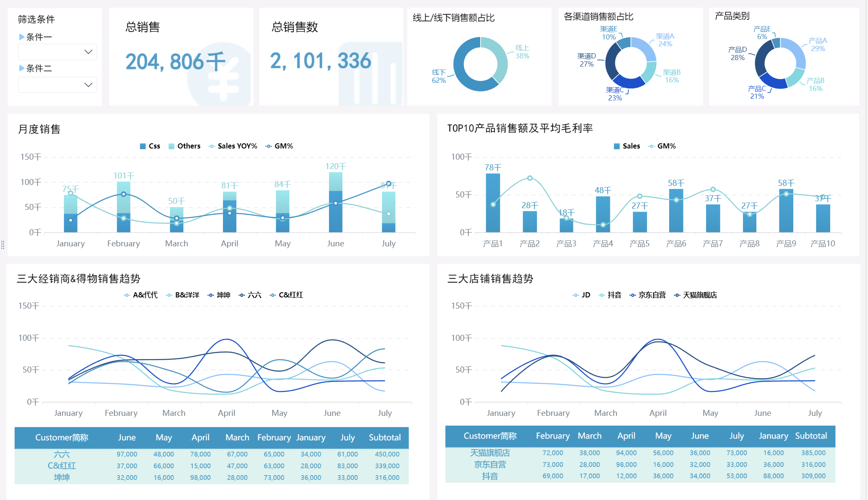Click the Customer简称 header in store table
Image resolution: width=868 pixels, height=500 pixels.
490,436
